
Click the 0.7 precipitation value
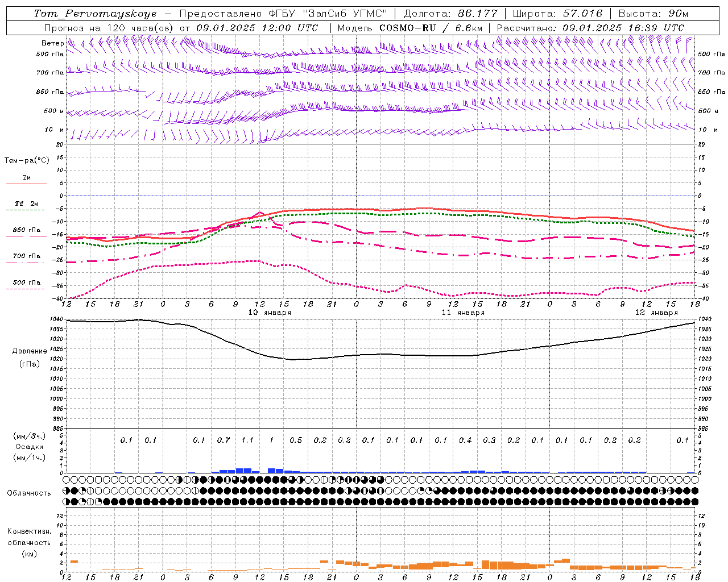[x=224, y=440]
